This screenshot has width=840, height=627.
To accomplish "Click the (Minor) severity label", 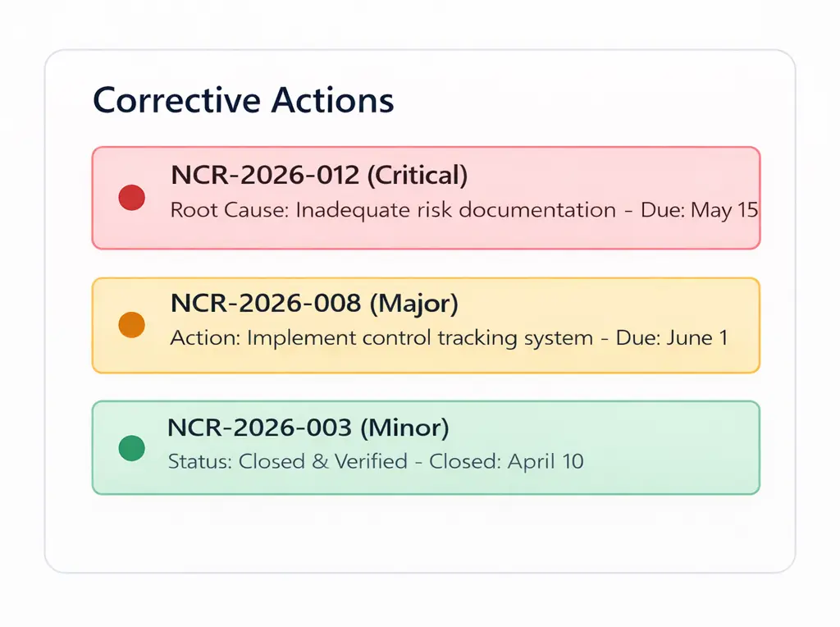I will (405, 427).
